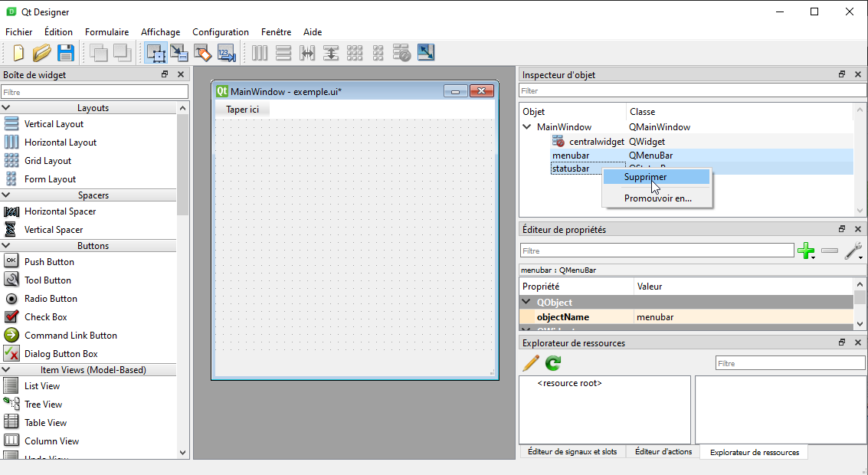Collapse the MainWindow tree node
868x475 pixels.
527,126
